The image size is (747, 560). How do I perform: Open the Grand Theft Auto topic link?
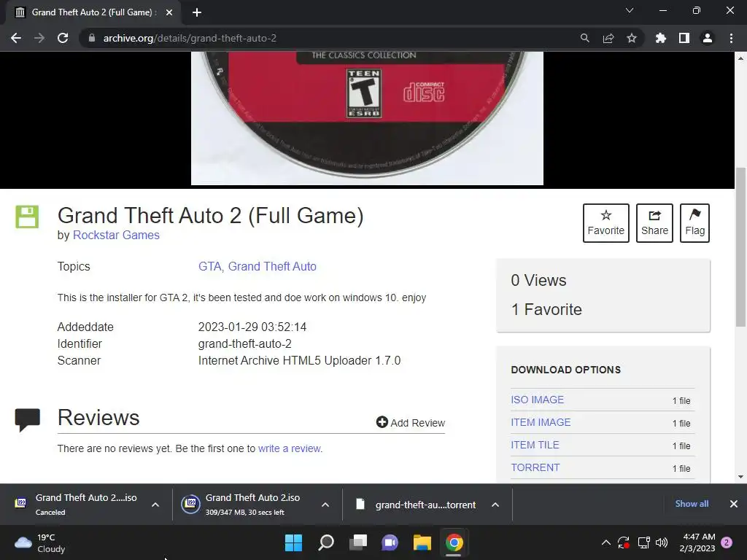272,266
